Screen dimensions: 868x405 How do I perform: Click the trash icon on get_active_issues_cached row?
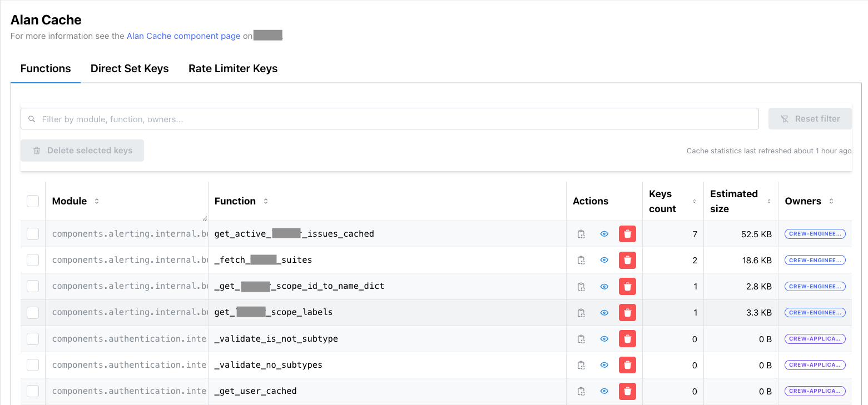tap(627, 233)
